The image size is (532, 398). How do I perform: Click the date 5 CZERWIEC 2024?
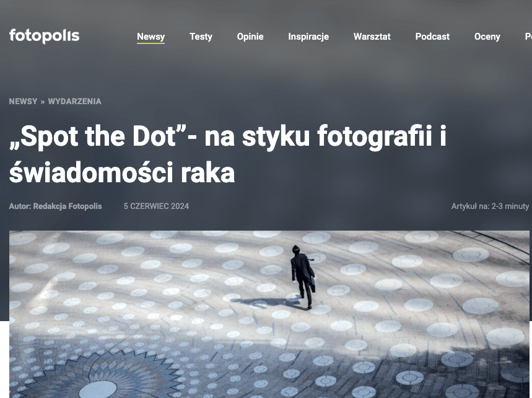pyautogui.click(x=156, y=206)
